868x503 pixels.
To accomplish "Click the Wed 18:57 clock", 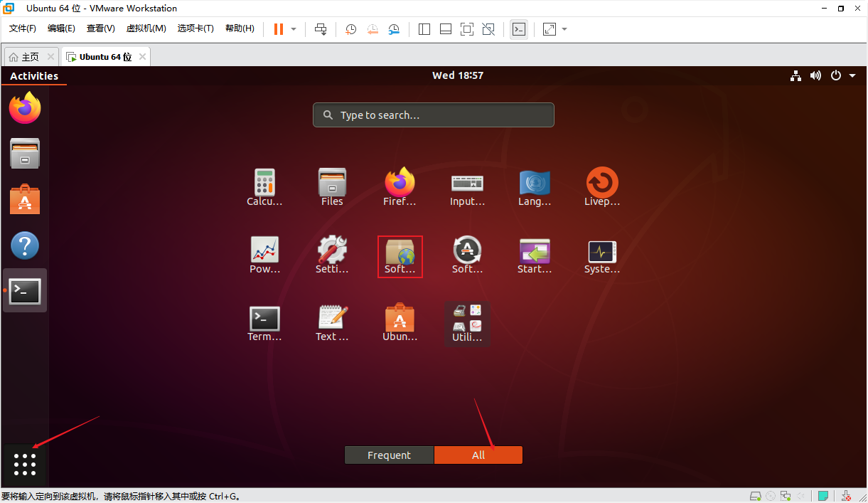I will pyautogui.click(x=458, y=75).
